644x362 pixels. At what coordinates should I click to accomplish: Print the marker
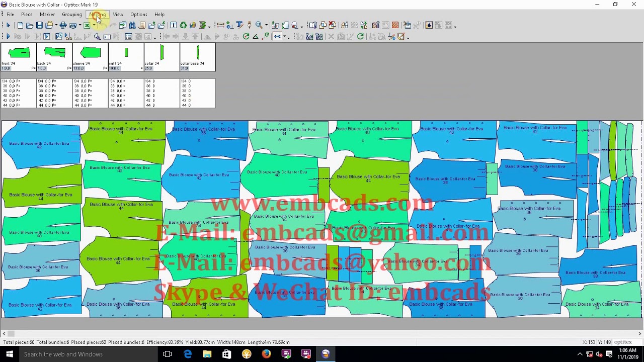tap(63, 25)
